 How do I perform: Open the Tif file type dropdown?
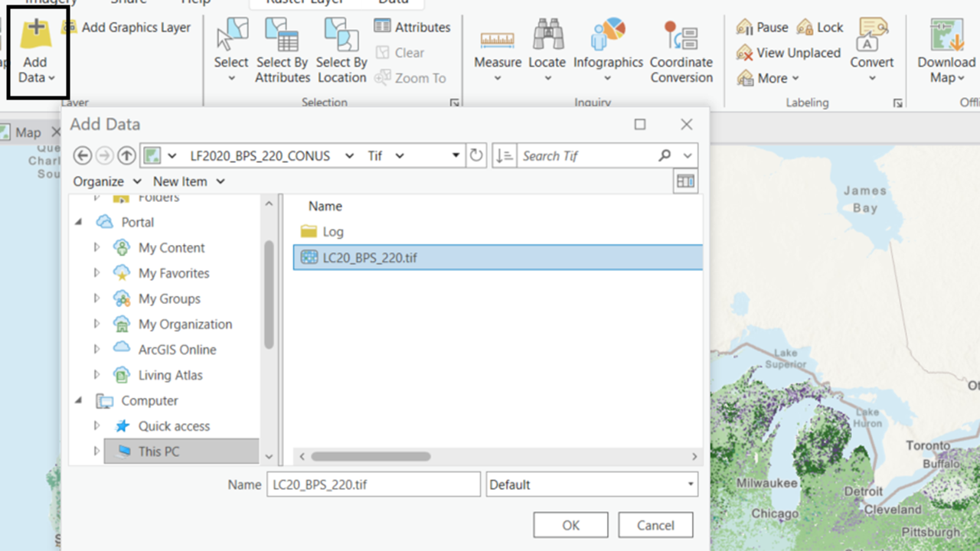click(x=399, y=155)
